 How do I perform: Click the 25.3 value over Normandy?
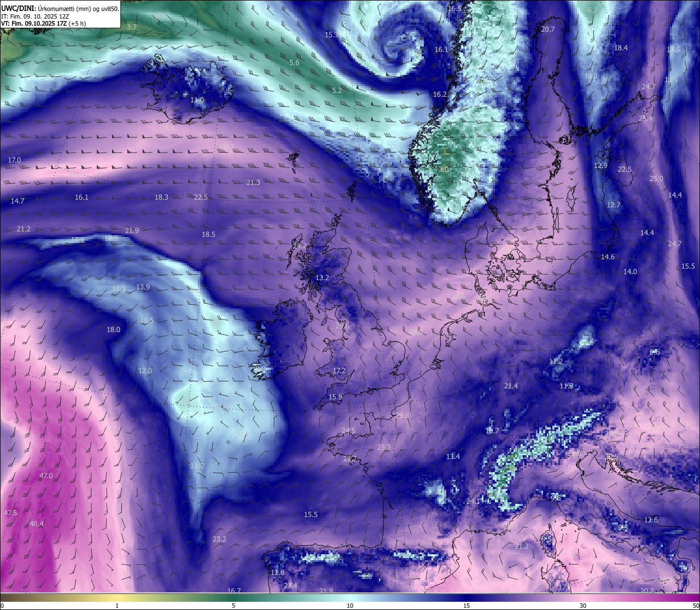coord(384,447)
